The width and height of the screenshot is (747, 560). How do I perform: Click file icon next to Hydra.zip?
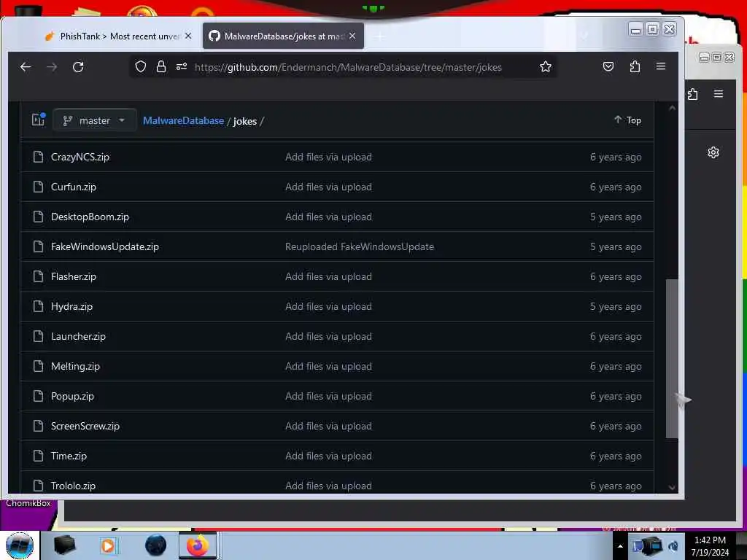point(38,306)
